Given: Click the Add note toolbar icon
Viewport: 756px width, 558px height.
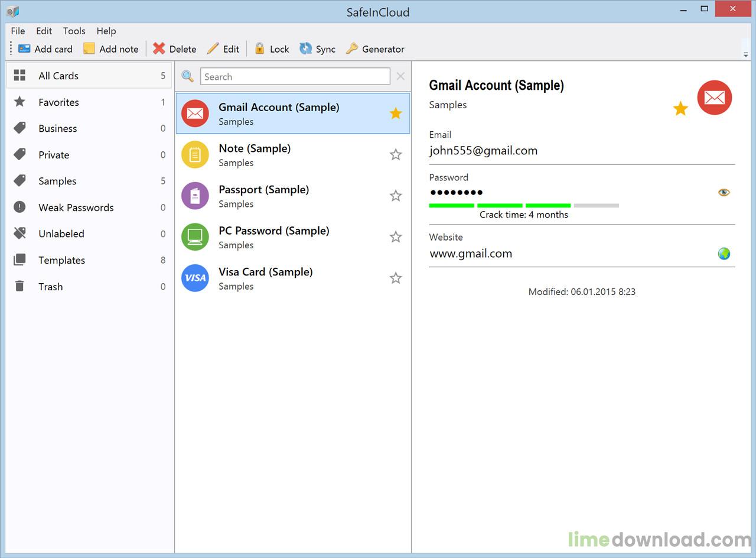Looking at the screenshot, I should click(89, 49).
